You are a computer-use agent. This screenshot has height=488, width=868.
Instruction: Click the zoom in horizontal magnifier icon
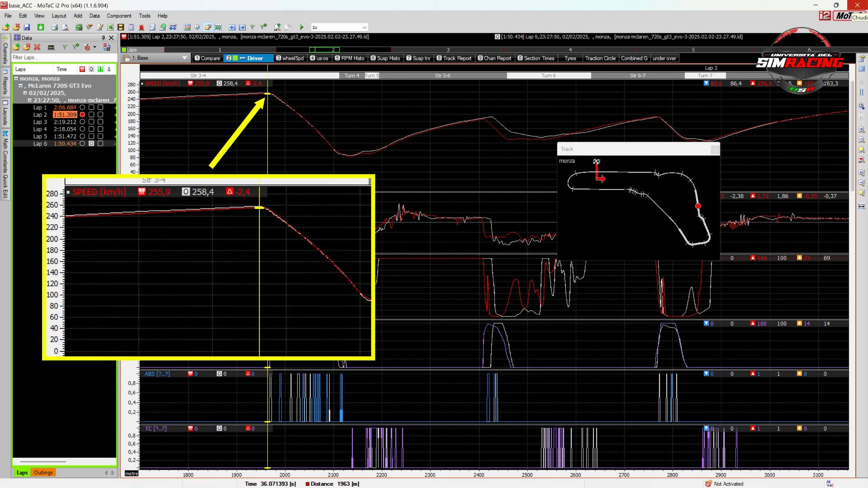point(861,130)
